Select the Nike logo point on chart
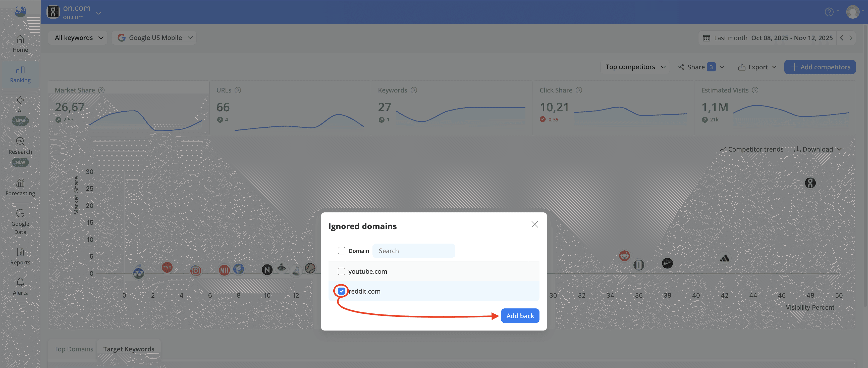Viewport: 868px width, 368px height. 667,263
